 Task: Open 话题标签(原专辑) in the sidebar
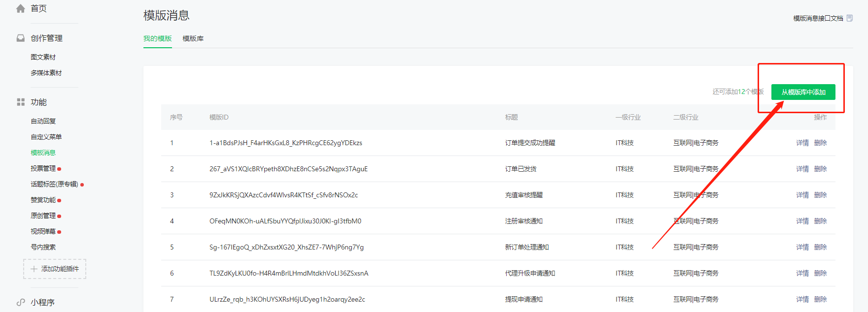(x=54, y=184)
